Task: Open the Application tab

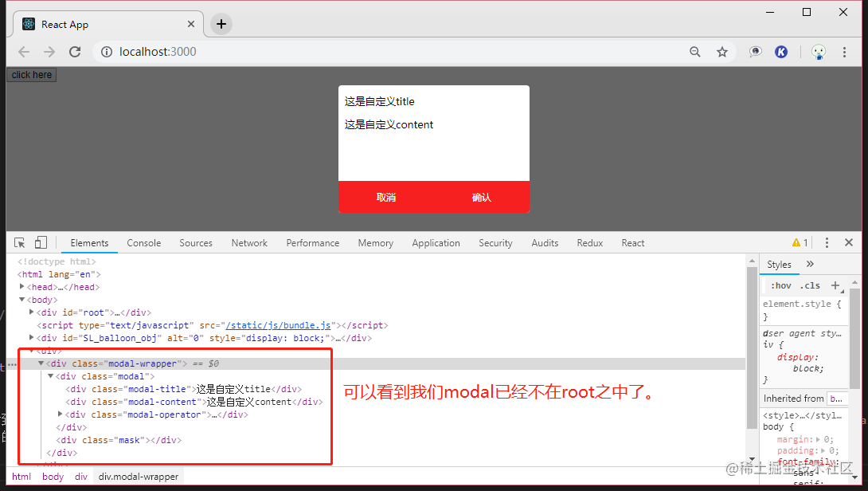Action: coord(436,243)
